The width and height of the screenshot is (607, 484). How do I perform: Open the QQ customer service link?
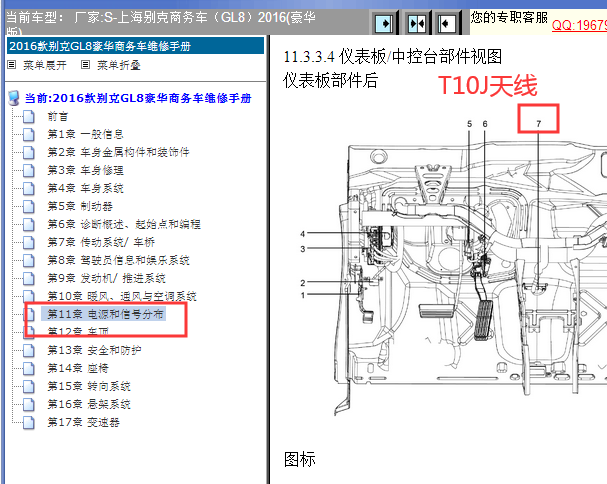(x=579, y=25)
